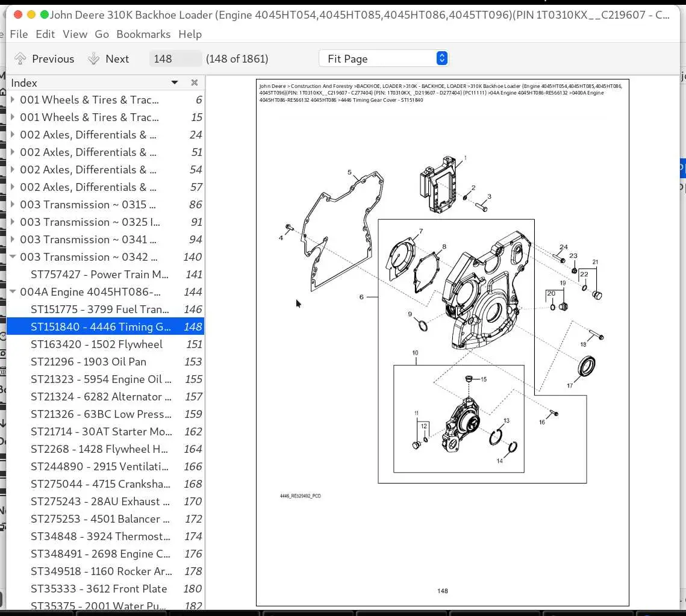The width and height of the screenshot is (686, 616).
Task: Open the View menu
Action: click(x=75, y=34)
